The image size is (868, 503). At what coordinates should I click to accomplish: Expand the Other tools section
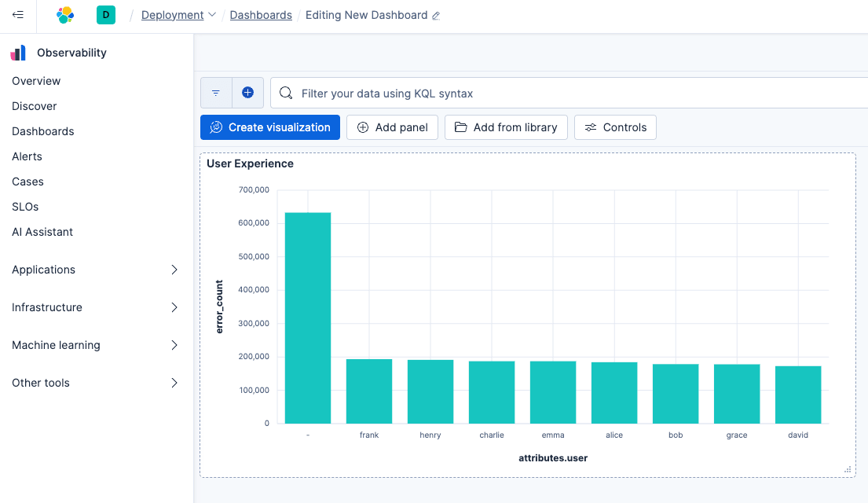tap(174, 383)
